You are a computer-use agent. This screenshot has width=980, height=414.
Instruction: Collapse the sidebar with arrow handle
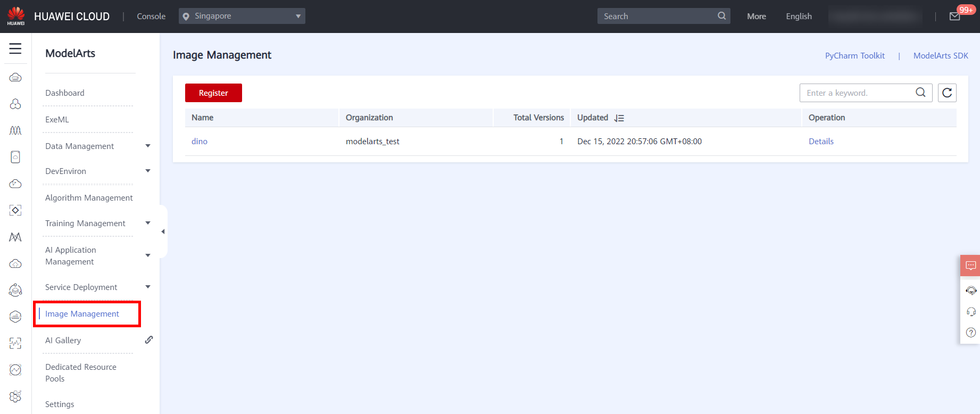[x=163, y=231]
